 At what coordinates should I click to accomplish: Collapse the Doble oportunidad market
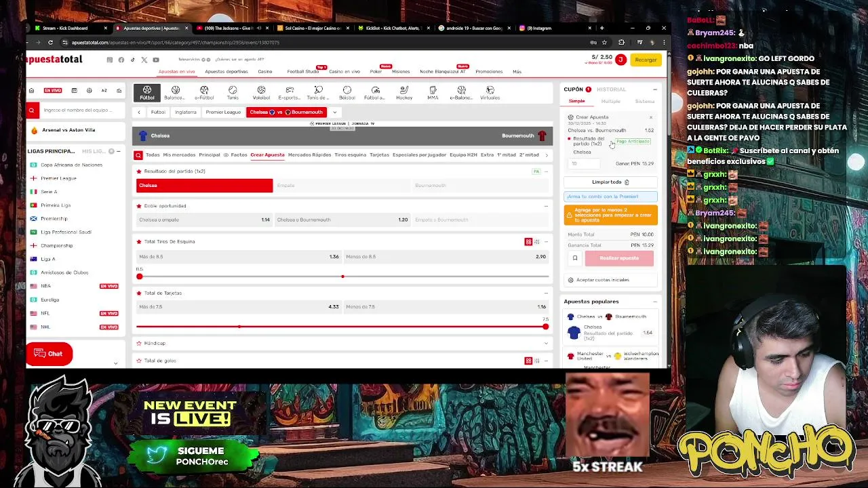coord(546,206)
